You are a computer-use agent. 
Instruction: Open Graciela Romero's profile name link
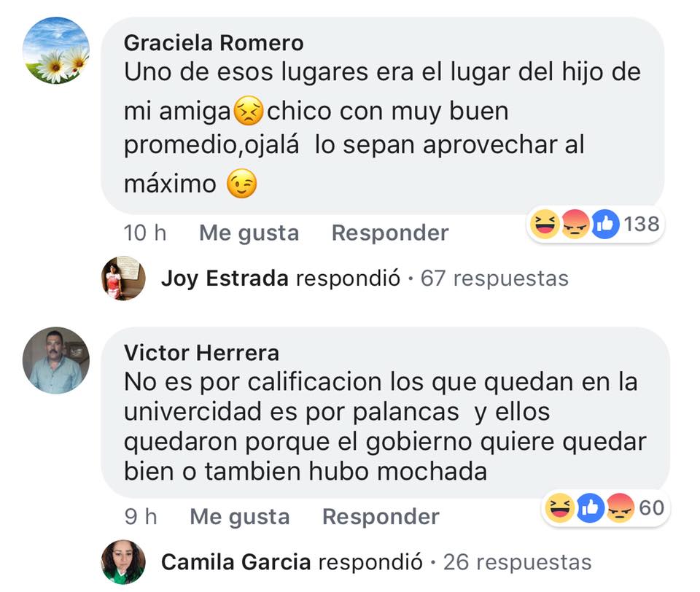pos(214,43)
